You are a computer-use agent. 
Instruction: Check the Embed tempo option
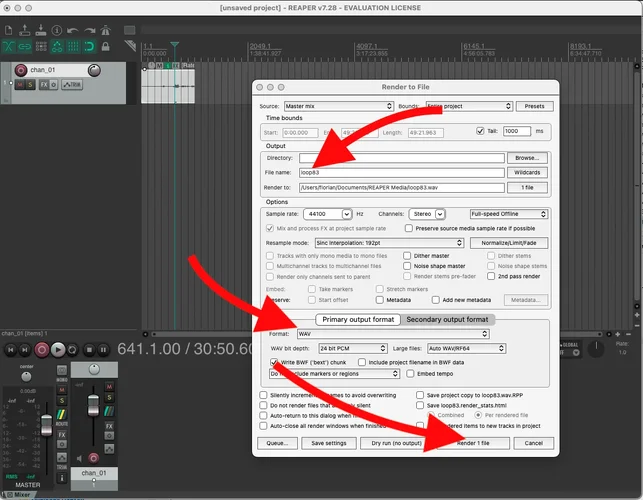[x=410, y=373]
